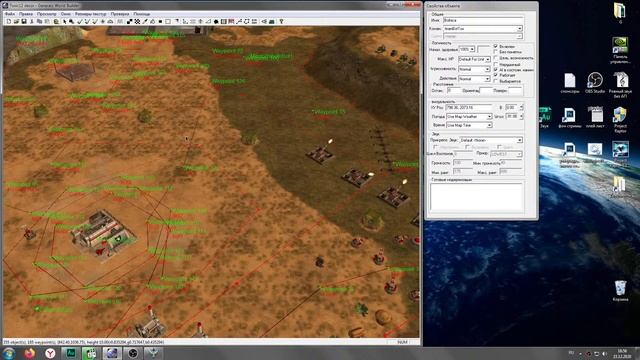Screen dimensions: 640x360
Task: Toggle the second checkbox under Включен
Action: click(496, 52)
